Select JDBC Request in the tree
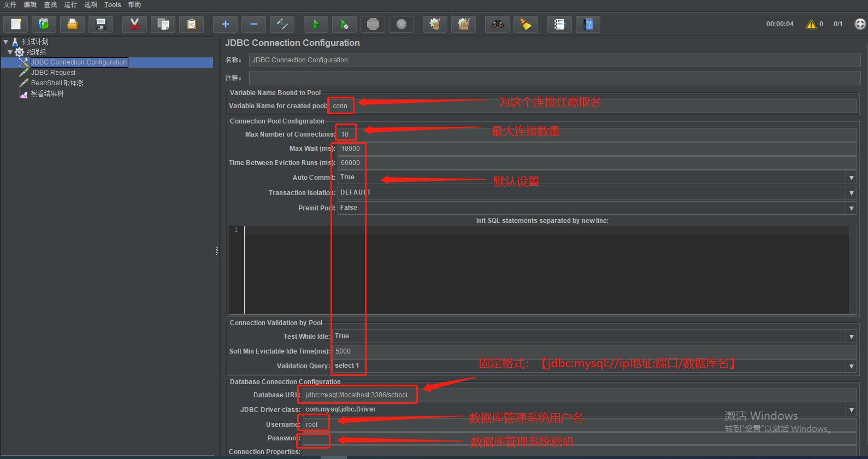The image size is (868, 459). pyautogui.click(x=53, y=73)
